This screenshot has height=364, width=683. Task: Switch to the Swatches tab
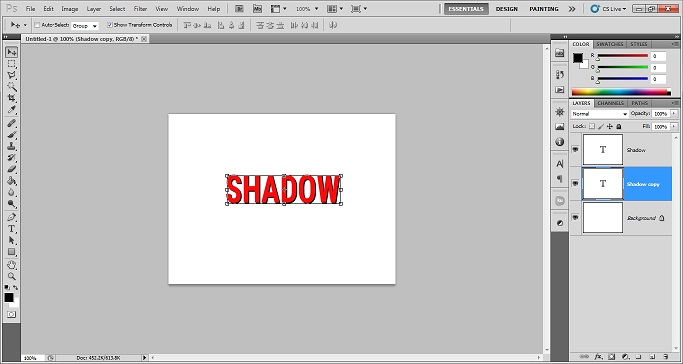click(610, 44)
